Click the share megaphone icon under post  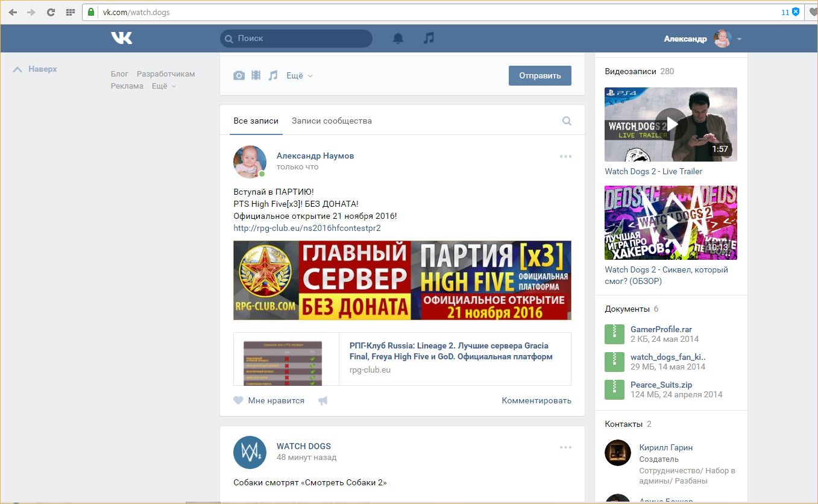[323, 400]
